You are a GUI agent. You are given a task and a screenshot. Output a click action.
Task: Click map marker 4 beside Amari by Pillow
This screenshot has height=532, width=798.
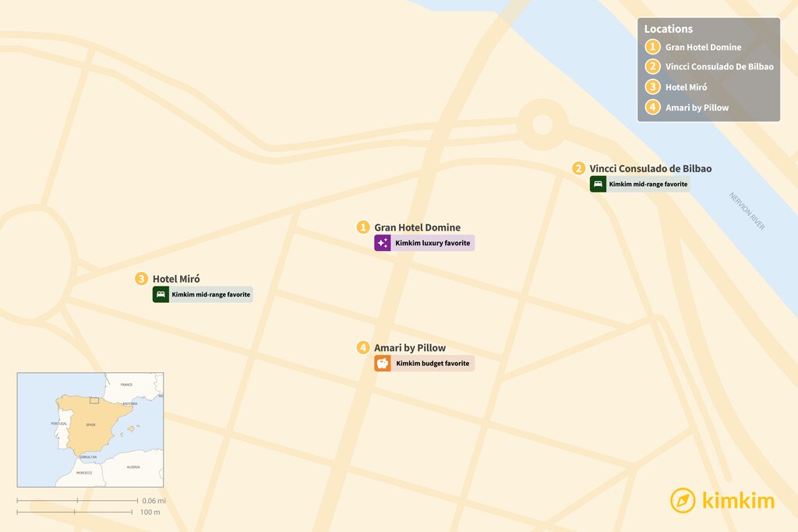pyautogui.click(x=363, y=347)
